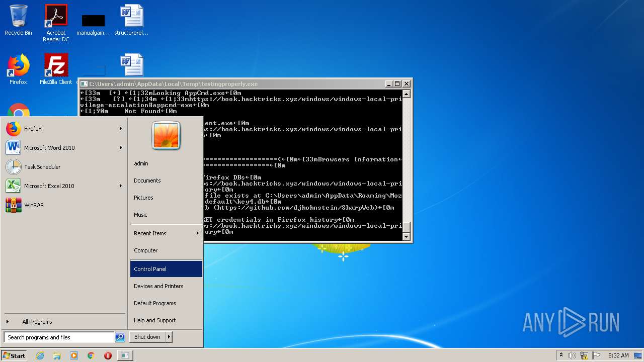
Task: Open Computer from Start menu
Action: coord(166,250)
